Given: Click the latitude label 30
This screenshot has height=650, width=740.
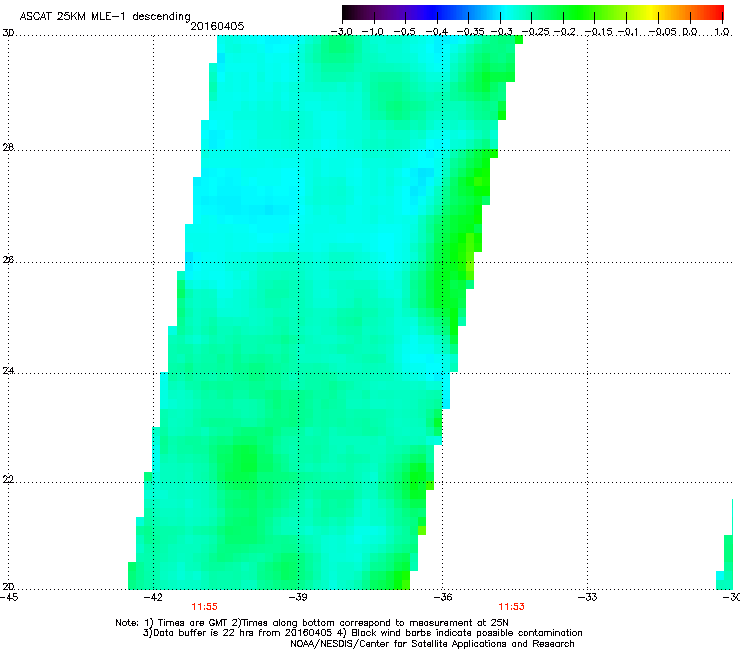Looking at the screenshot, I should (8, 33).
